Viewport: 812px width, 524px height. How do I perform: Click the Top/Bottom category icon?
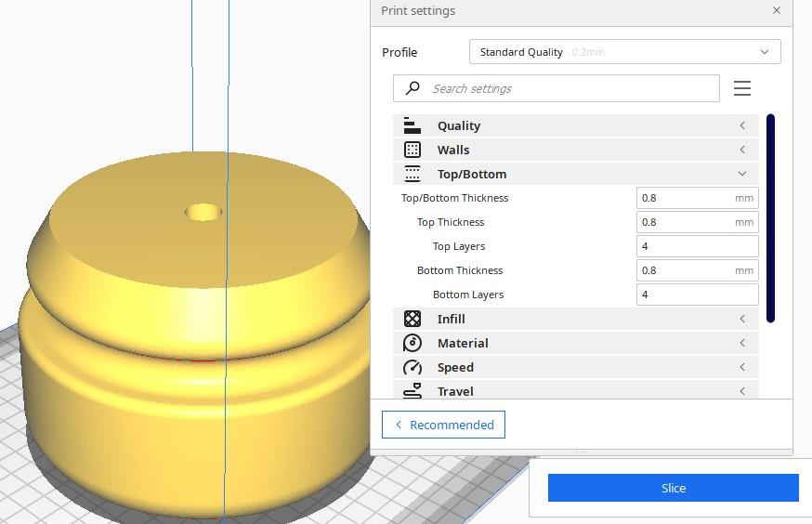[x=413, y=174]
